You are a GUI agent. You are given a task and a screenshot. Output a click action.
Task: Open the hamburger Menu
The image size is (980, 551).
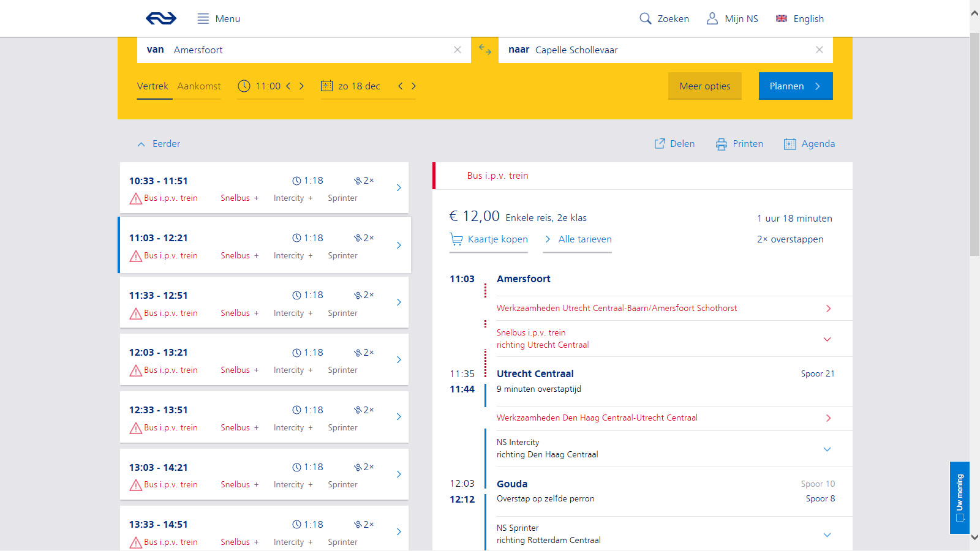point(219,19)
